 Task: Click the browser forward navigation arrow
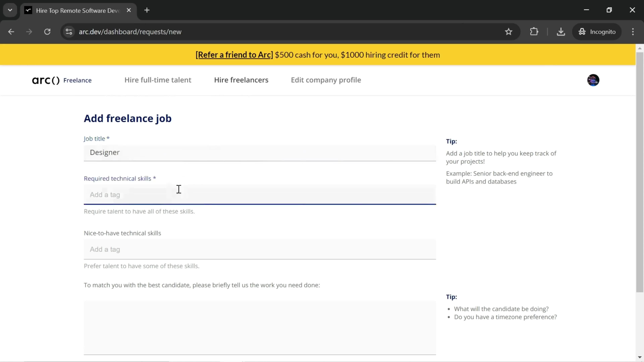(29, 31)
